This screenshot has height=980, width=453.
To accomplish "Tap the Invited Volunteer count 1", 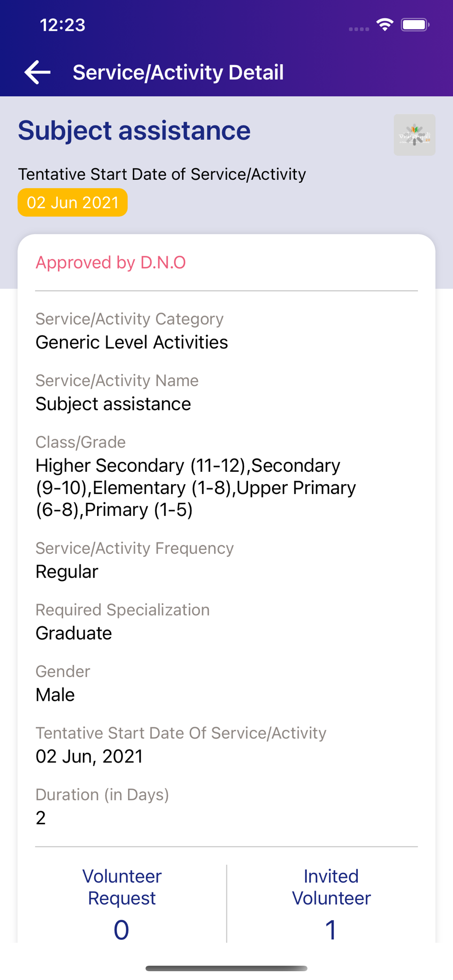I will point(331,930).
